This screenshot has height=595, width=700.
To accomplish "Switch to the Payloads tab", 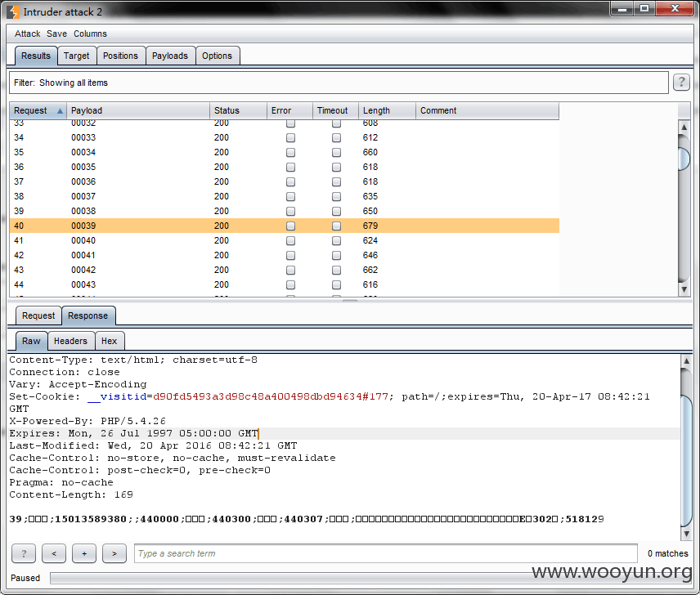I will click(170, 56).
